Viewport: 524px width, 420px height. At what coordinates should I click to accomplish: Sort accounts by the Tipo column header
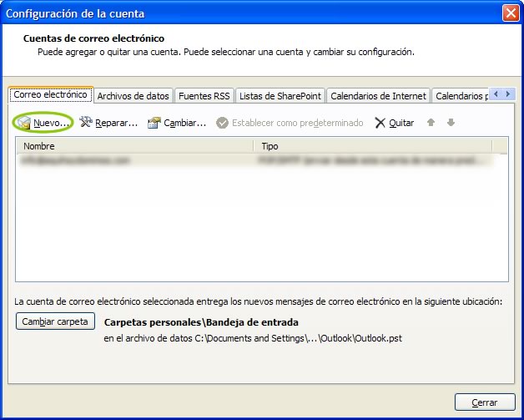coord(373,146)
